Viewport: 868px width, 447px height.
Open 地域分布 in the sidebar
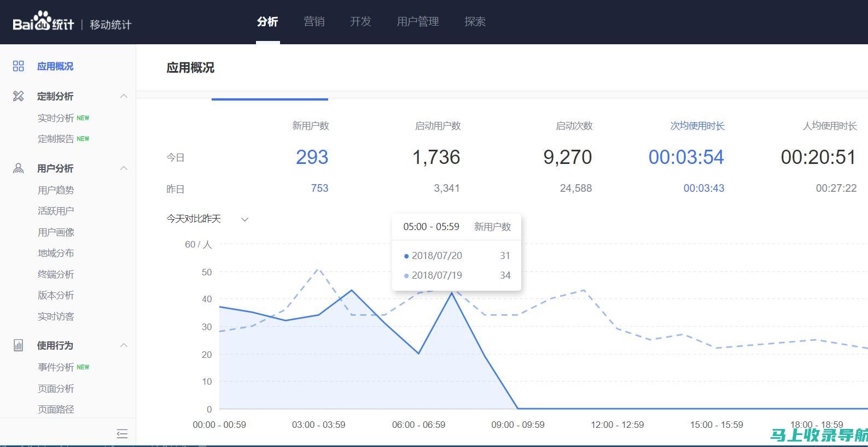(x=56, y=253)
